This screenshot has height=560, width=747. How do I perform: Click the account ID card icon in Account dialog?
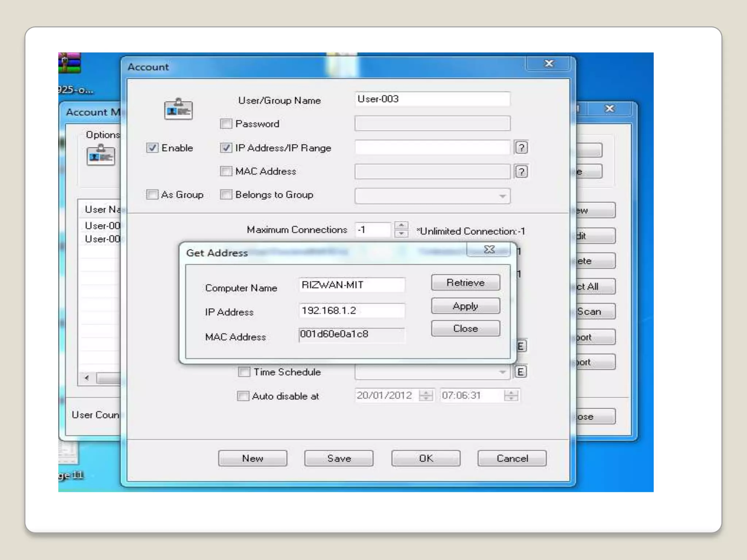pos(178,109)
